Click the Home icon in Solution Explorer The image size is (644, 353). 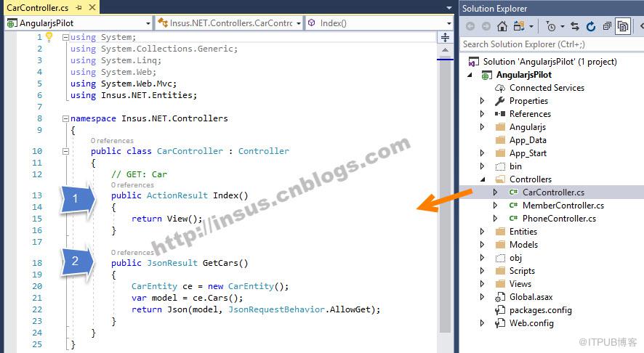[x=502, y=27]
